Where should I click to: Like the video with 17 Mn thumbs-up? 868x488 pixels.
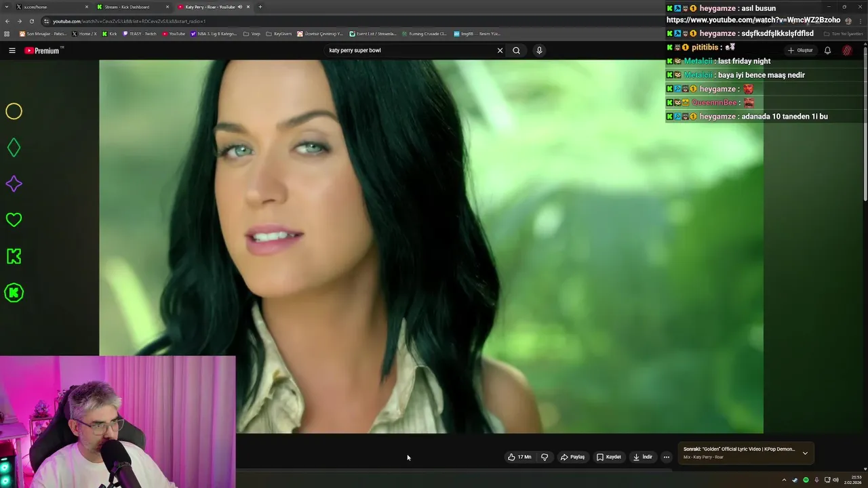click(519, 457)
